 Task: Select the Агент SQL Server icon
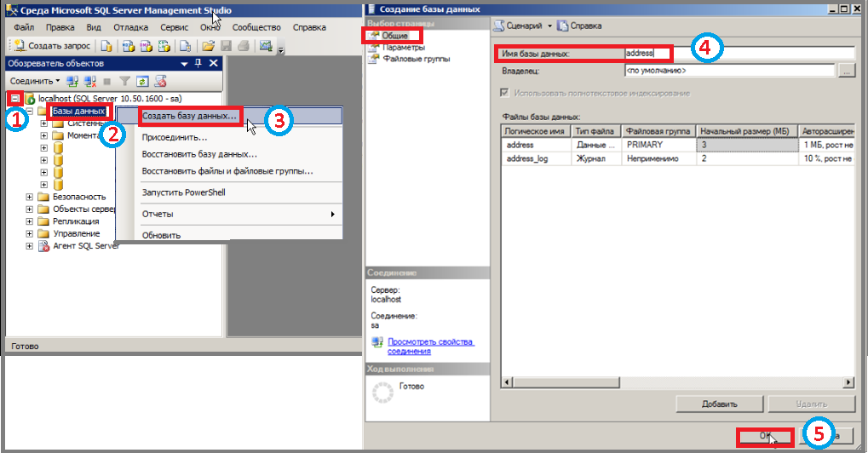(x=43, y=246)
